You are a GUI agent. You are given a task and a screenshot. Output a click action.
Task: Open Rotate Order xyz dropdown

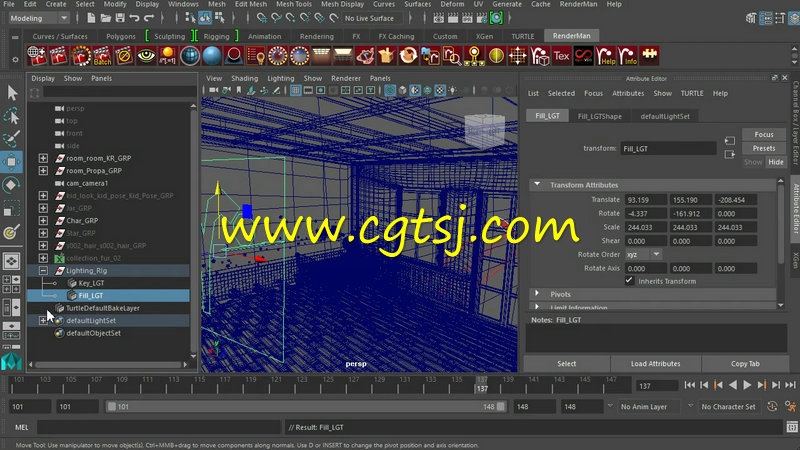[643, 254]
